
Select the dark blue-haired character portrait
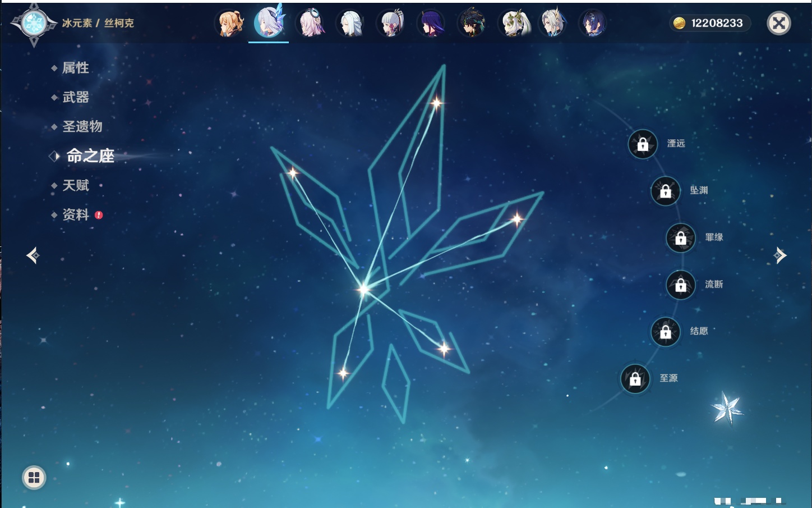[x=593, y=23]
